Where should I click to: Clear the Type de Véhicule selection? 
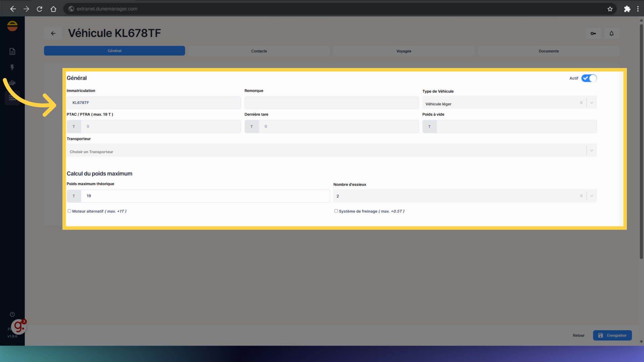coord(581,103)
